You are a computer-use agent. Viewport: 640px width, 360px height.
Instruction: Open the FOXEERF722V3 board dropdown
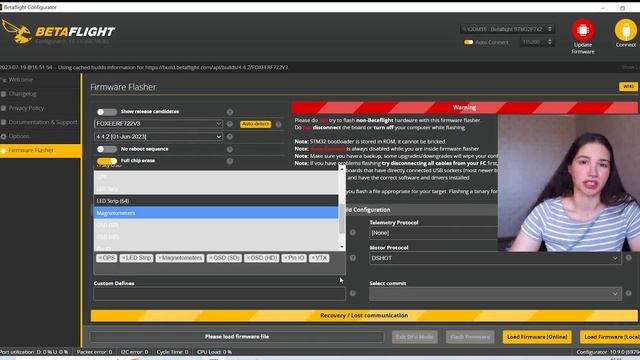pos(158,124)
